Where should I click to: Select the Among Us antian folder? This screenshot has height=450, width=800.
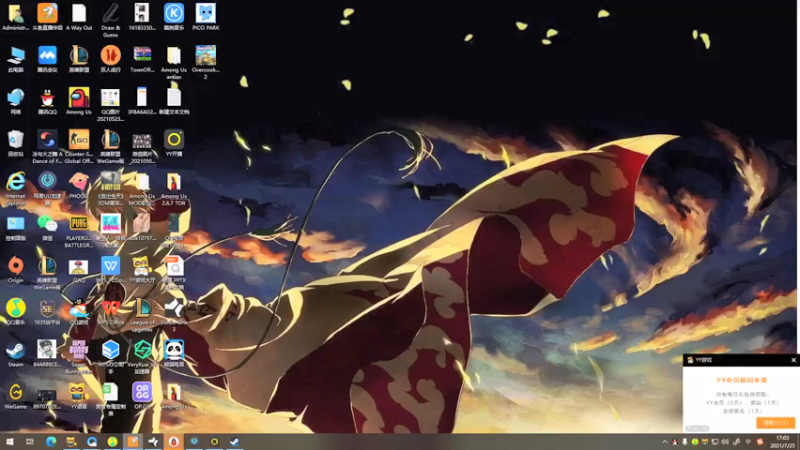(174, 62)
